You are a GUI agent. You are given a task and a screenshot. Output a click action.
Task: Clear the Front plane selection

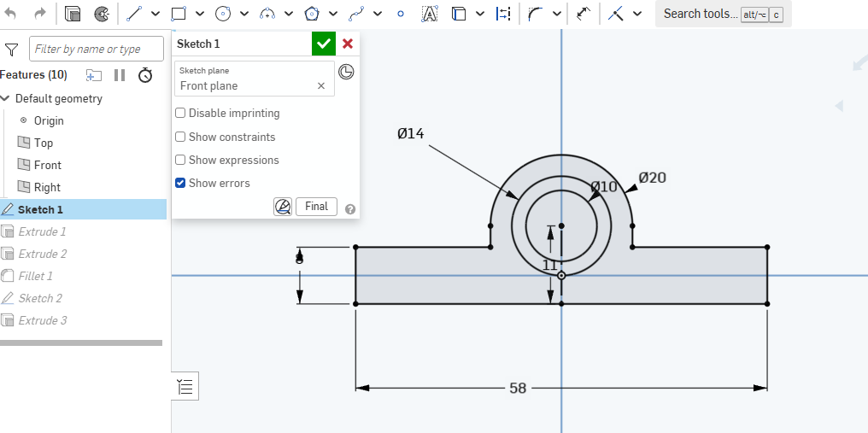(x=321, y=85)
